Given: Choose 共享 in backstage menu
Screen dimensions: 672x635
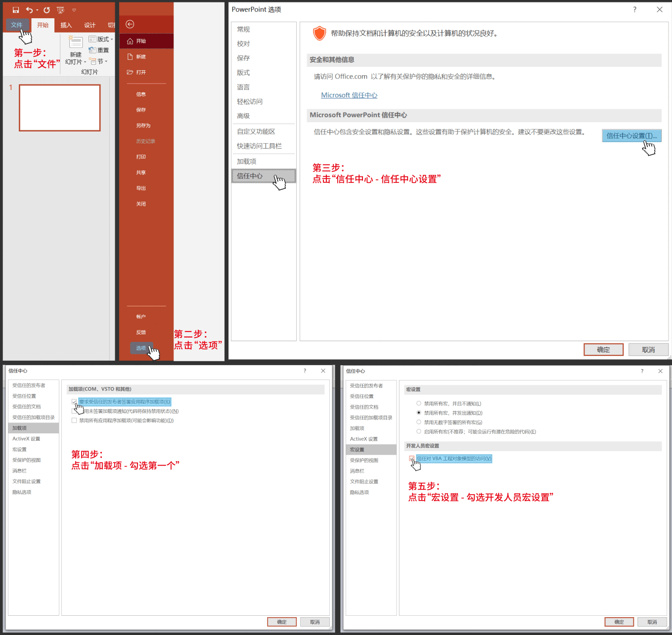Looking at the screenshot, I should [141, 172].
